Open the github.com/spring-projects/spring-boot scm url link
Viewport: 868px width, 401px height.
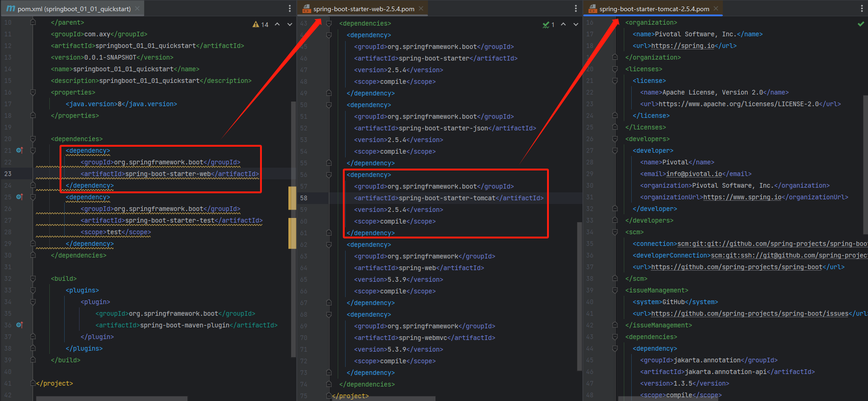(737, 267)
